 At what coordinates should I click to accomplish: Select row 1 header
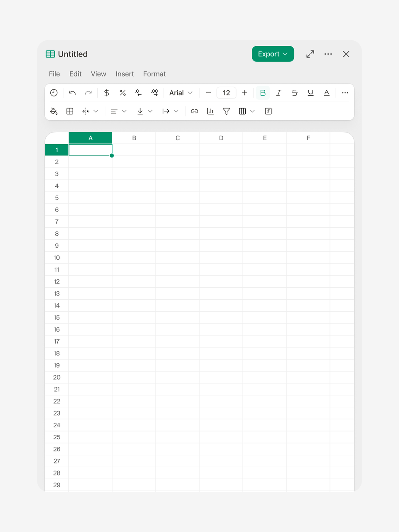[57, 150]
